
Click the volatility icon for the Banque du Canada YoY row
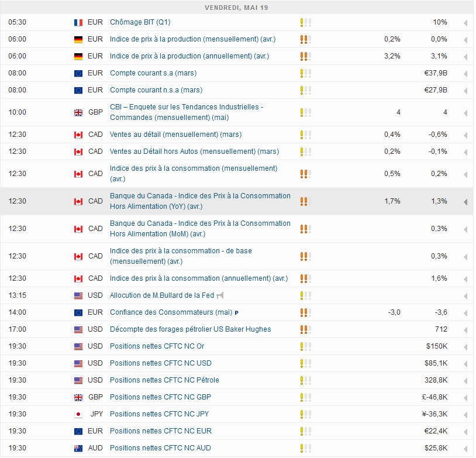click(306, 201)
